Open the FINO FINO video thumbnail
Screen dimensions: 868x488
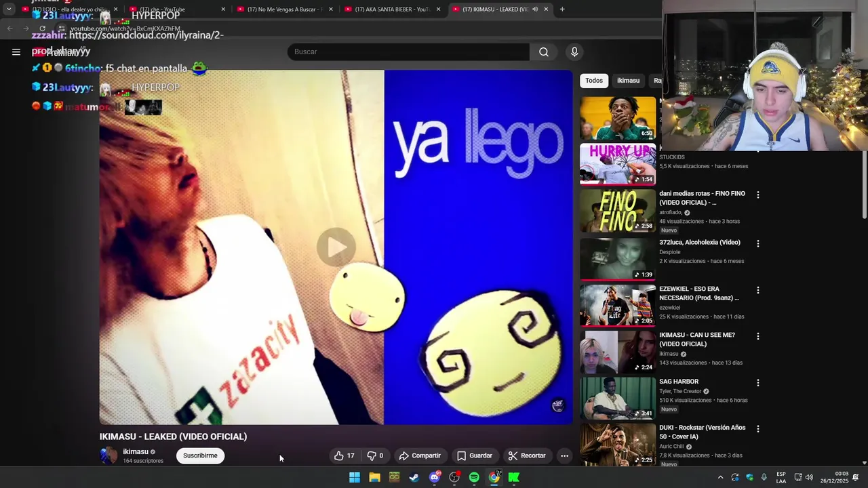618,211
